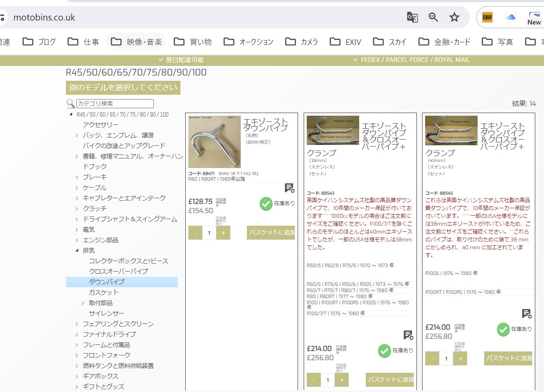
Task: Expand the クラッチ category arrow
Action: (77, 209)
